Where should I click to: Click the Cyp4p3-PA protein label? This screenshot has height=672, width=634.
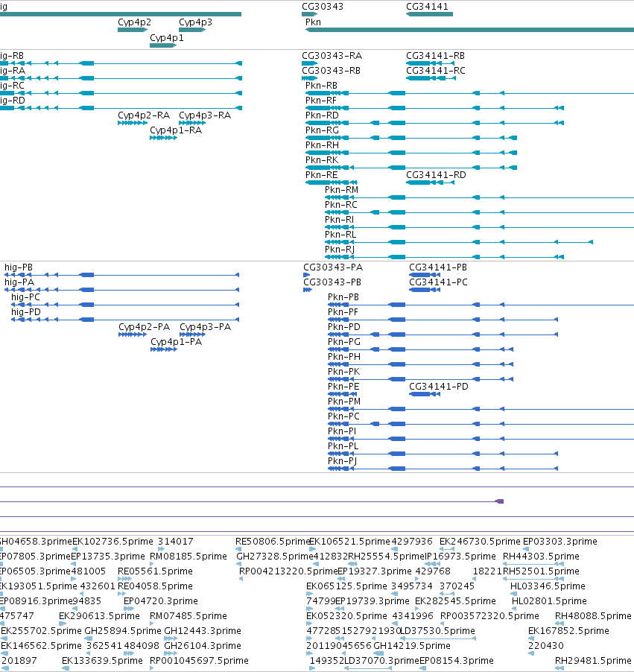pos(205,327)
